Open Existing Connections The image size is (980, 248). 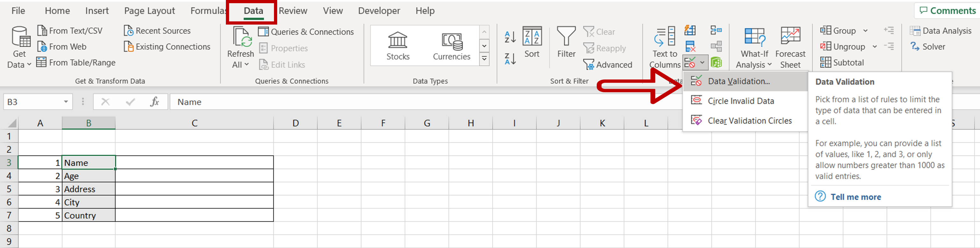[167, 47]
